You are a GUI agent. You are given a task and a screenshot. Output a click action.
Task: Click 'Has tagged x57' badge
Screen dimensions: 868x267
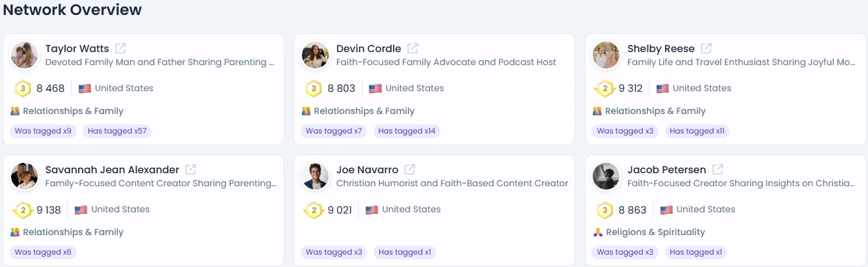[117, 131]
